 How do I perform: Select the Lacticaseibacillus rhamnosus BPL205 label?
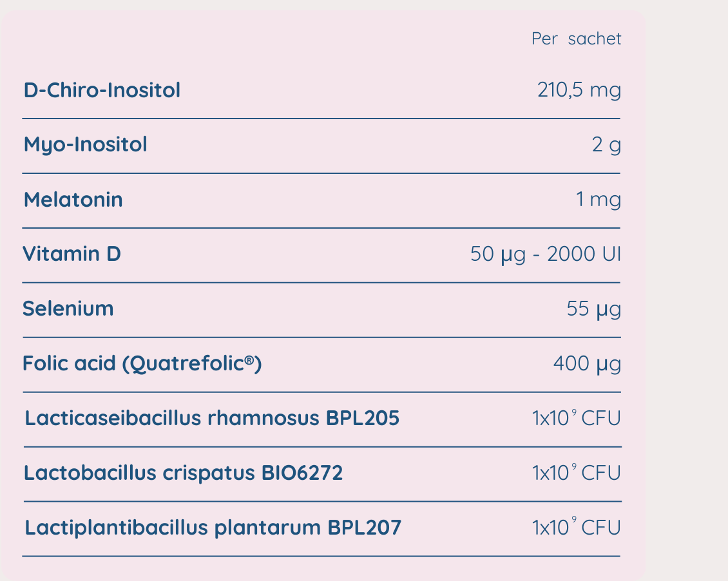point(212,419)
